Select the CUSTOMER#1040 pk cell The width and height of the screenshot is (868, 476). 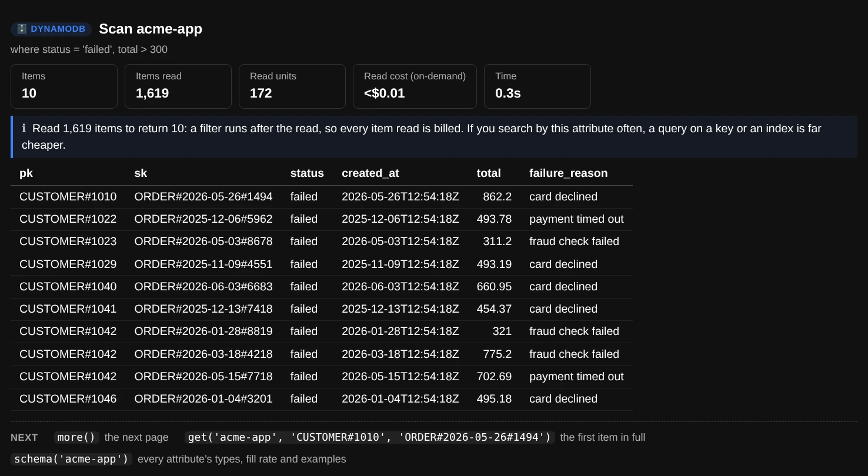pyautogui.click(x=68, y=287)
